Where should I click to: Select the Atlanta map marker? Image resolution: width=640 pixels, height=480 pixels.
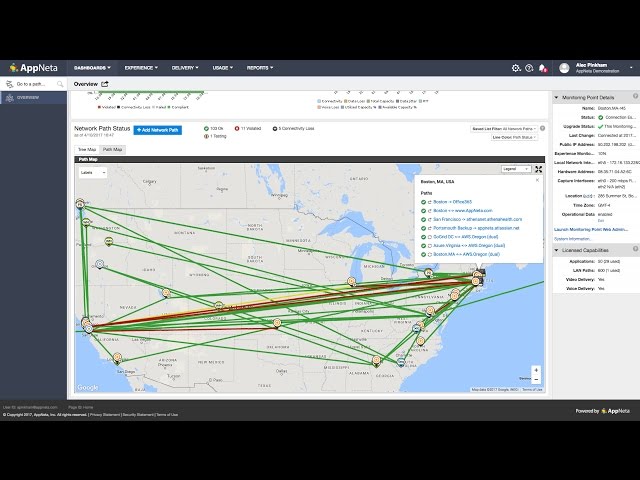[x=376, y=360]
